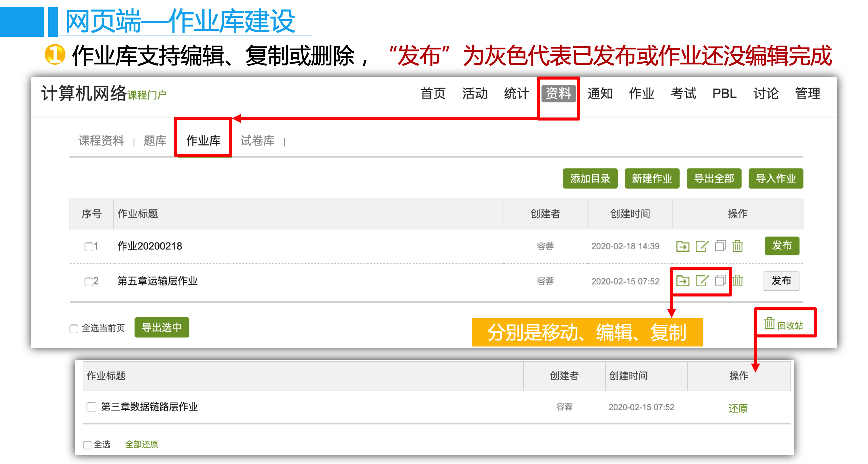Click the 还原 restore link
868x464 pixels.
738,408
